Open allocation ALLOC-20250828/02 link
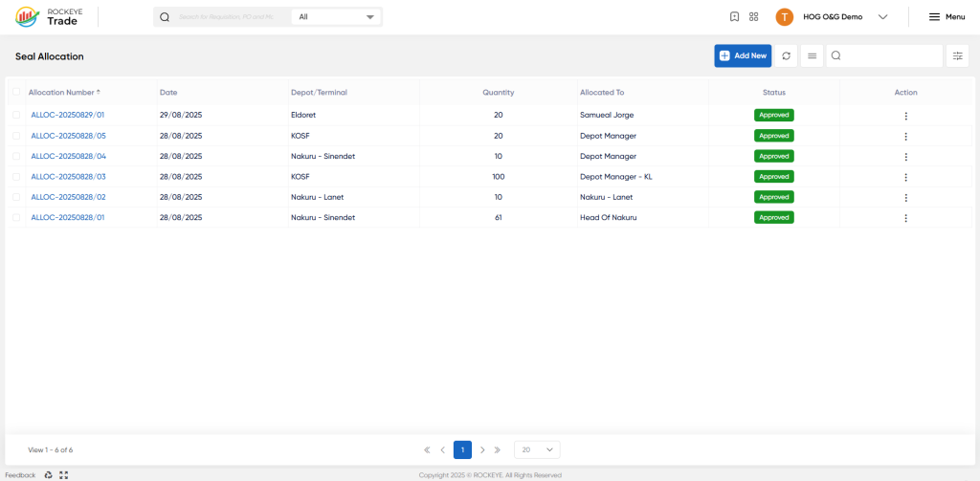The width and height of the screenshot is (980, 481). click(68, 197)
